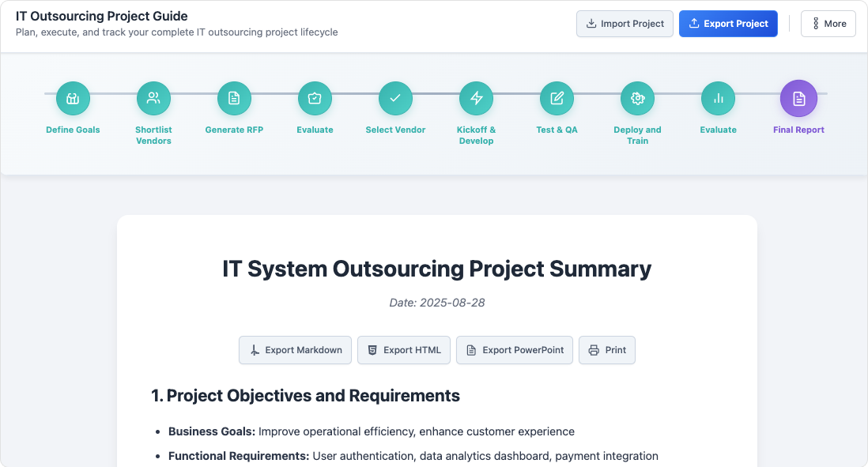Click the Test & QA step label
The image size is (868, 467).
557,130
